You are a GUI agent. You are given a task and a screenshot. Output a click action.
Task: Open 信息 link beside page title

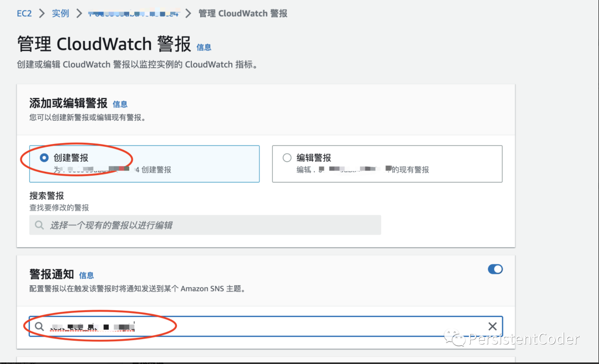tap(204, 47)
